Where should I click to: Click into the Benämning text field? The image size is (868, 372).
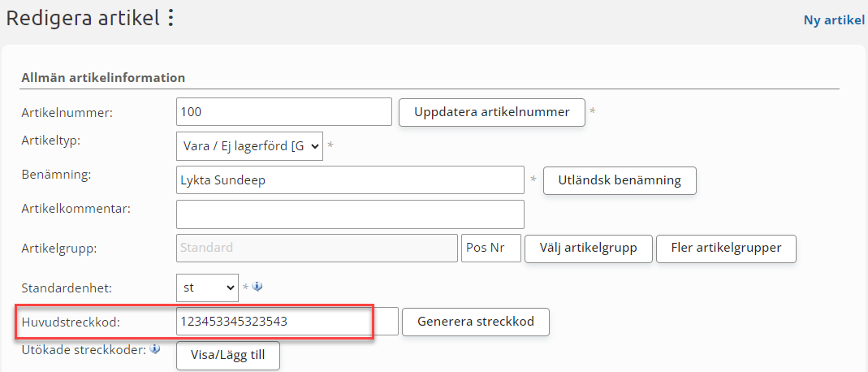tap(349, 180)
